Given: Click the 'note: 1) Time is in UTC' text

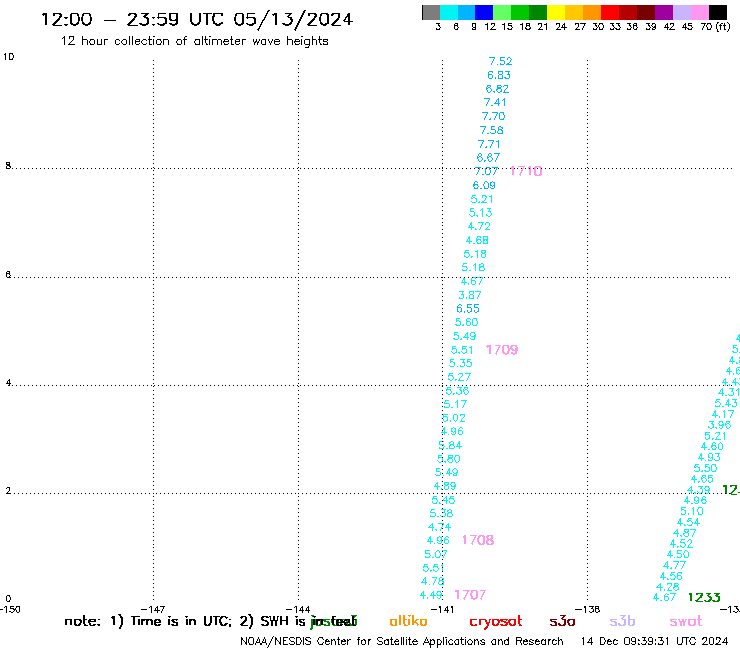Looking at the screenshot, I should point(148,621).
